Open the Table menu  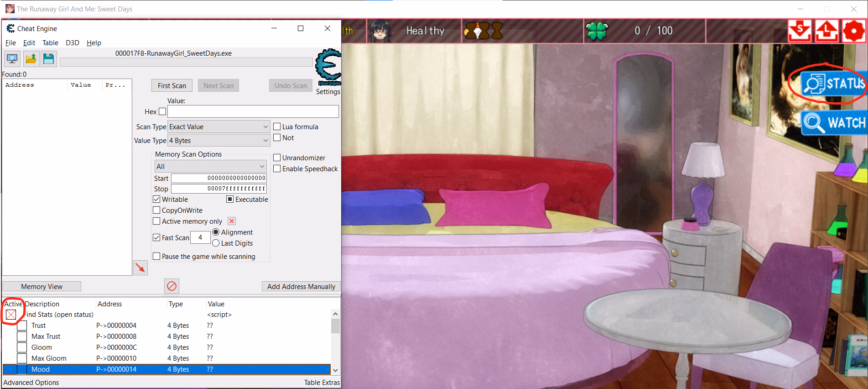tap(50, 43)
